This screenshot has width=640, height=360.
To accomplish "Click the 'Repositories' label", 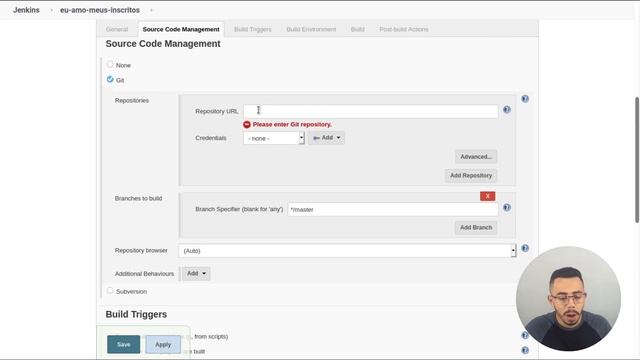I will [132, 100].
